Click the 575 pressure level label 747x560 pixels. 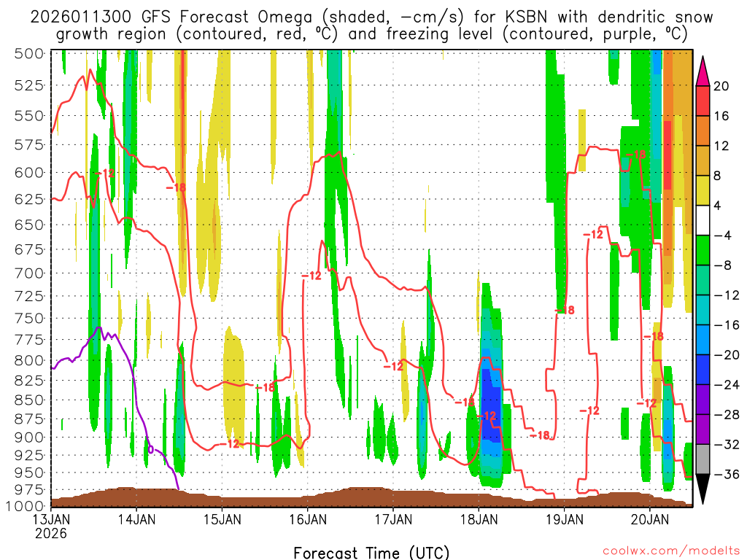point(29,144)
